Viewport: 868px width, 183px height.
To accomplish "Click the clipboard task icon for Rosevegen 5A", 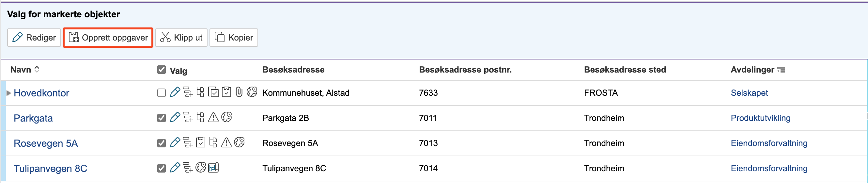I will pos(200,142).
